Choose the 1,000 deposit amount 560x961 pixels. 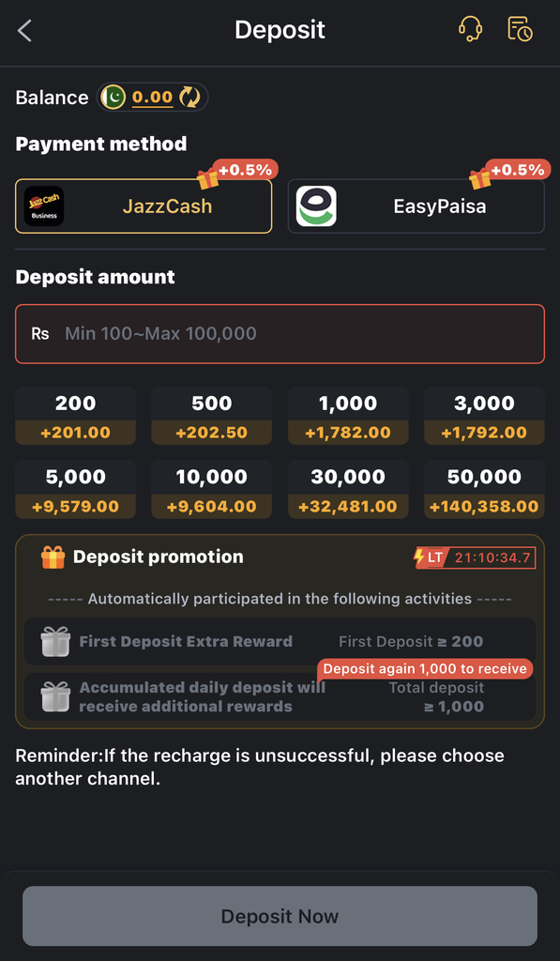point(348,416)
